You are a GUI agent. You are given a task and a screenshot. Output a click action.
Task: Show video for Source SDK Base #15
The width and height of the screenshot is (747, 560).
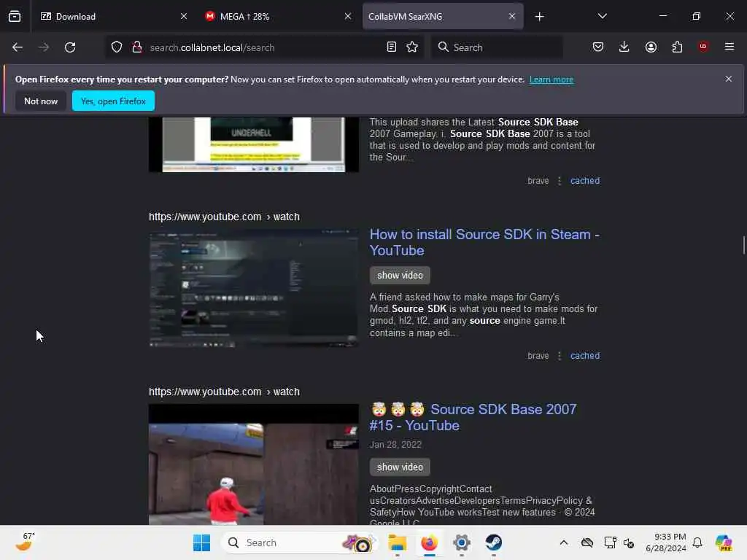pos(400,467)
